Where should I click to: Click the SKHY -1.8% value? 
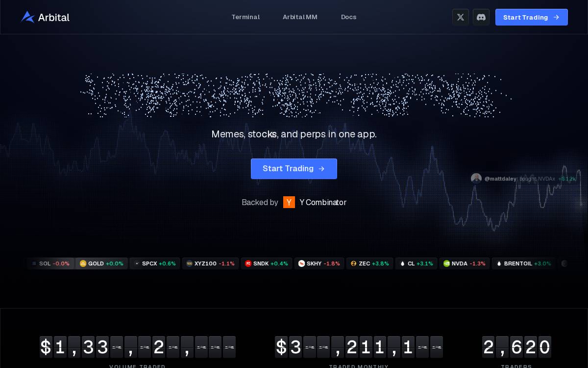[x=332, y=263]
